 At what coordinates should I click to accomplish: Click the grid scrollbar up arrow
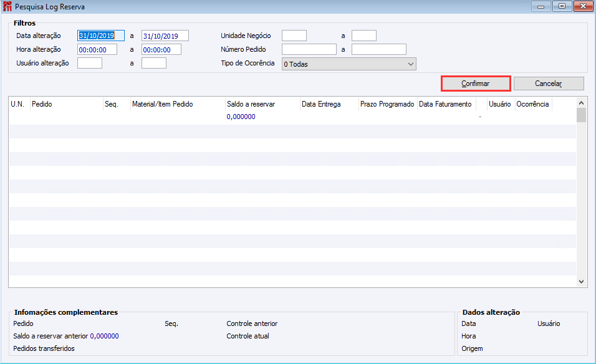(581, 103)
